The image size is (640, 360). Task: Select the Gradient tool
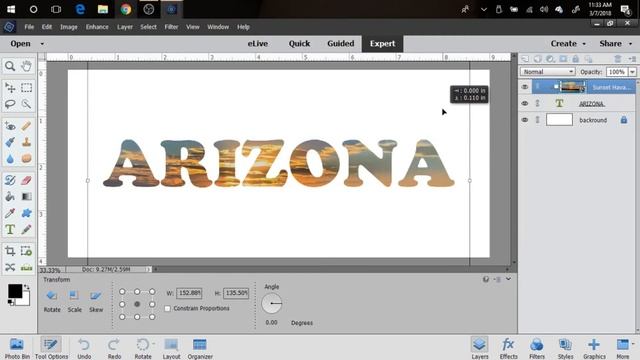pyautogui.click(x=27, y=197)
